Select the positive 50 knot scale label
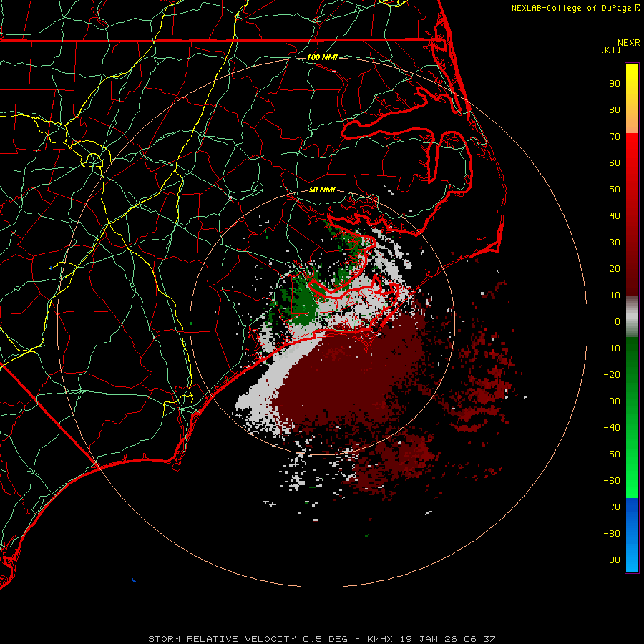 point(615,190)
